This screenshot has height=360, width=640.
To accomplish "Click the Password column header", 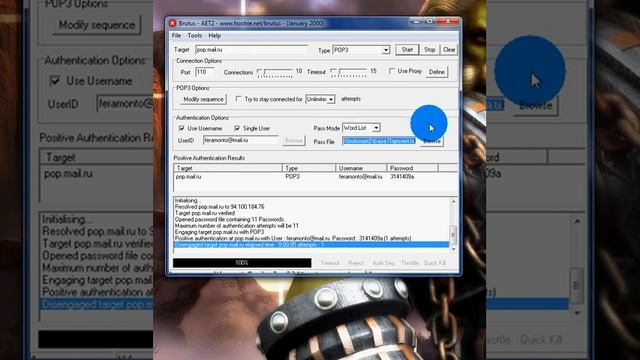I will tap(412, 168).
